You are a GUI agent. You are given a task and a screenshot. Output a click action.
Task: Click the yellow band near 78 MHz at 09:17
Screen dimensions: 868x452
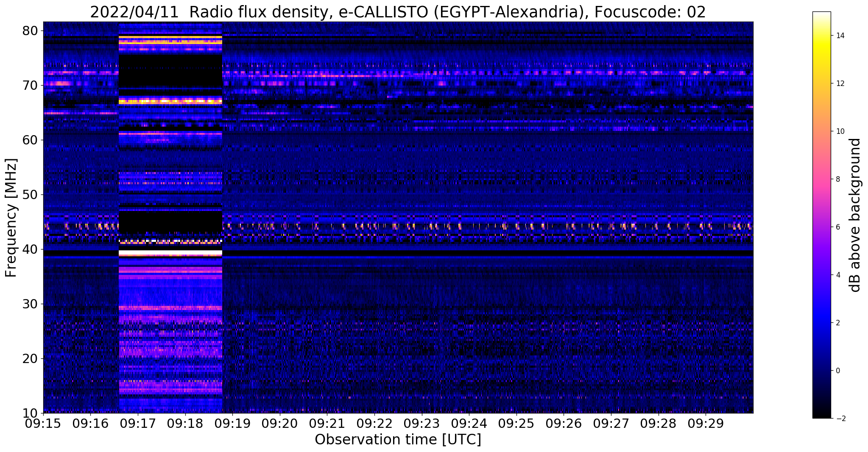[170, 42]
